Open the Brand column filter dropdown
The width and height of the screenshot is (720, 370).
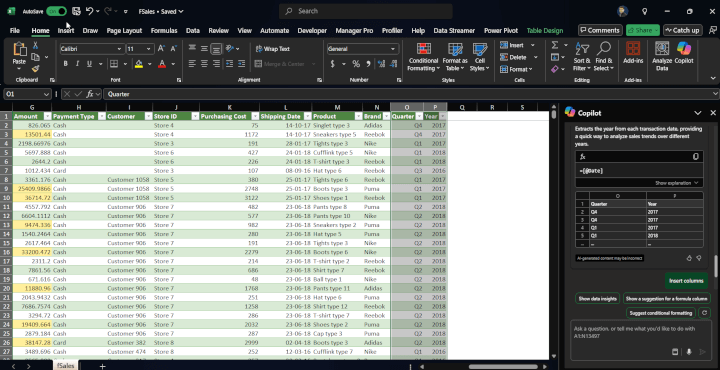tap(386, 116)
